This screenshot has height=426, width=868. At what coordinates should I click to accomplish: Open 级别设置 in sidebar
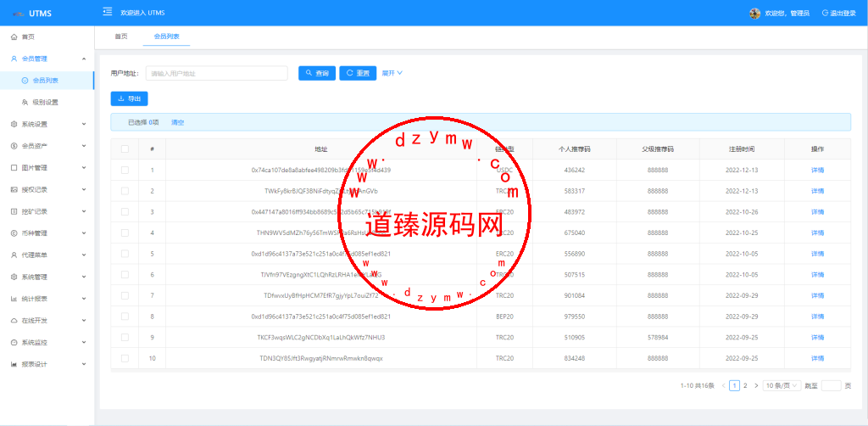(46, 103)
